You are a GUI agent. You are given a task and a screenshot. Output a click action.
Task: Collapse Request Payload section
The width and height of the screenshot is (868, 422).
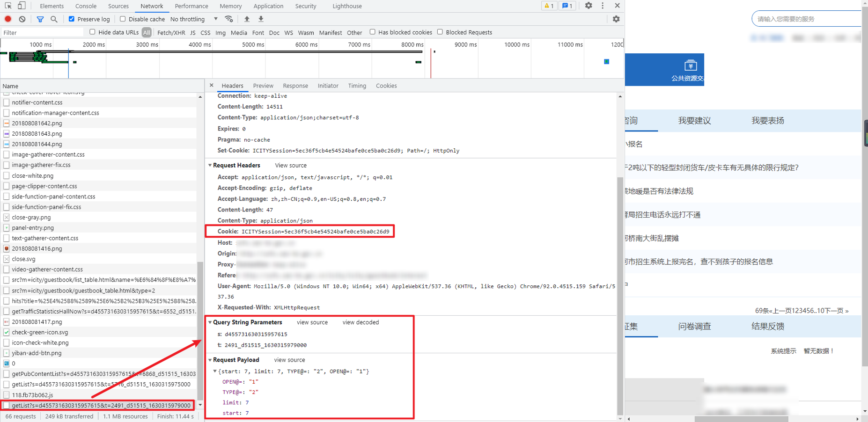210,360
